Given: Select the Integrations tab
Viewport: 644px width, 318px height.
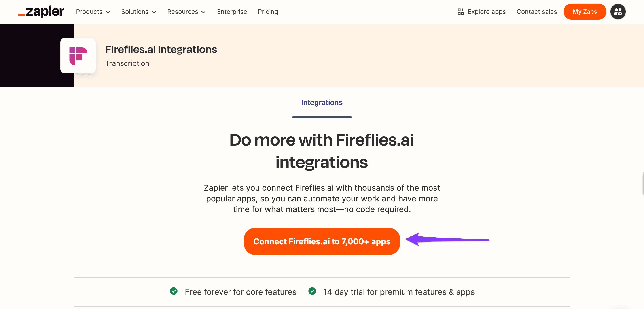Looking at the screenshot, I should (x=322, y=103).
